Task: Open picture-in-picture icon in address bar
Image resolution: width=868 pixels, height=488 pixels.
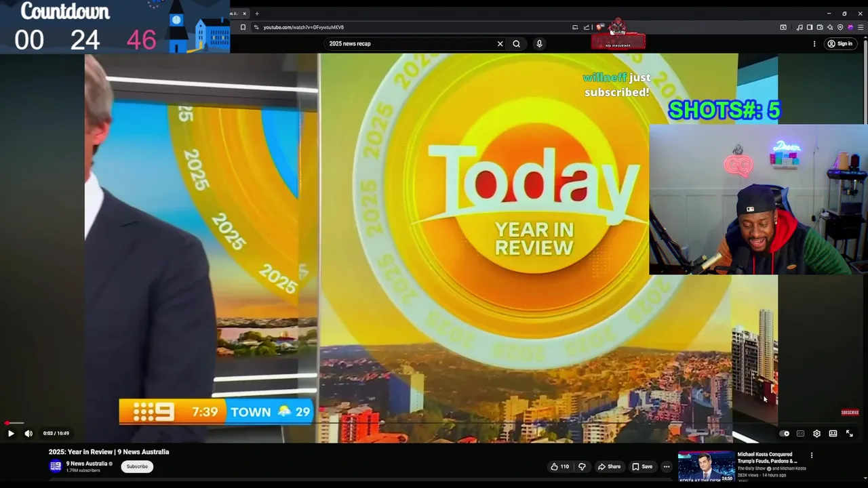Action: pos(575,27)
